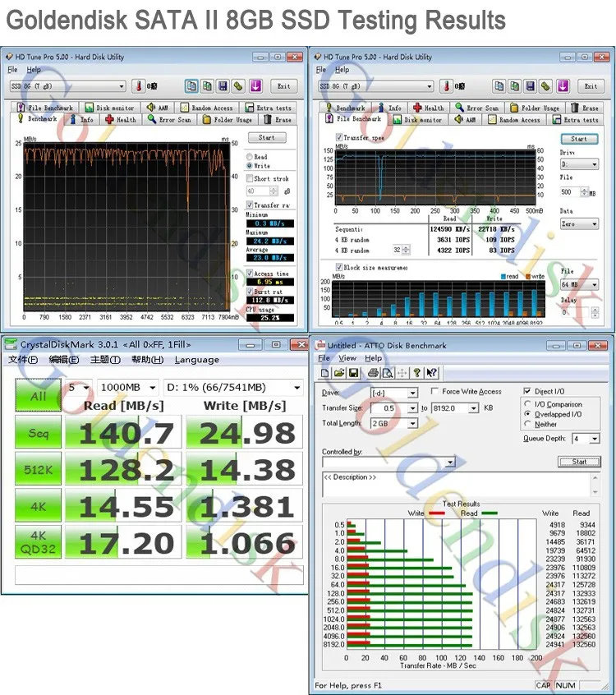Click green All button in CrystalDiskMark
This screenshot has width=616, height=695.
click(x=38, y=395)
